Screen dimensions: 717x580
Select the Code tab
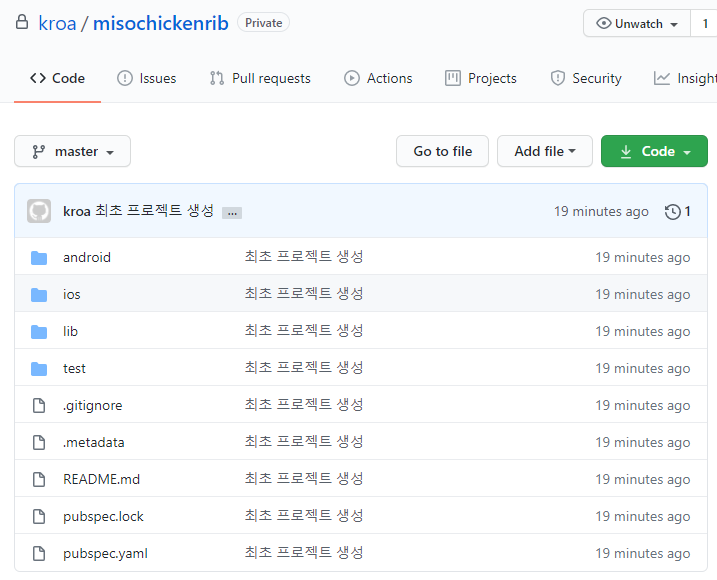click(x=58, y=78)
